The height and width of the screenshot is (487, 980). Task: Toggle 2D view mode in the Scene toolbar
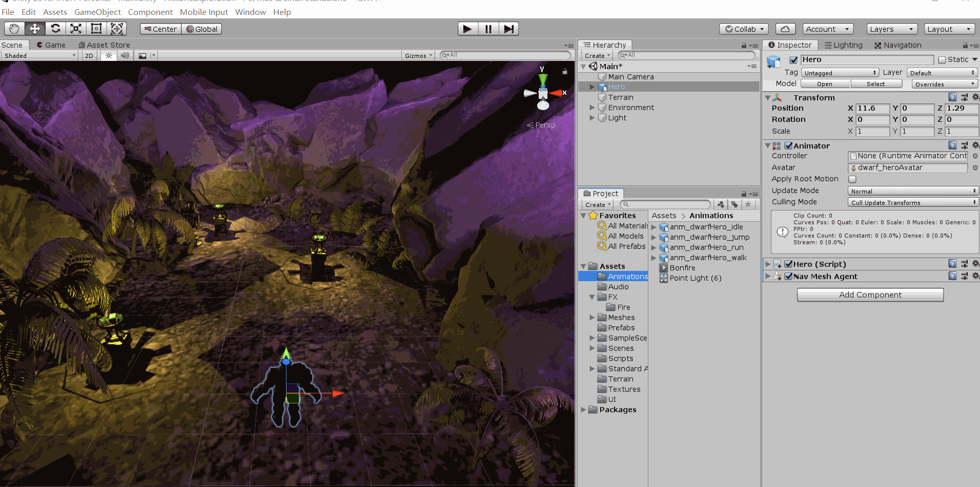coord(89,55)
